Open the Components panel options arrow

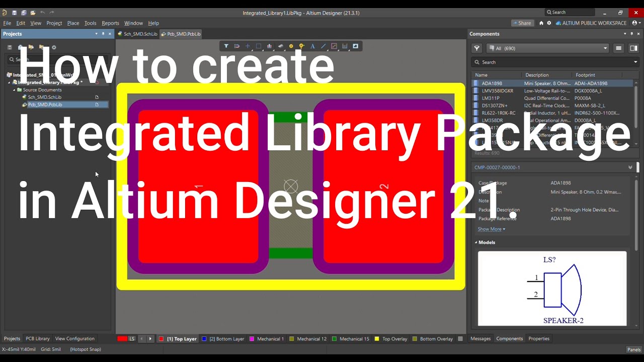pyautogui.click(x=625, y=34)
